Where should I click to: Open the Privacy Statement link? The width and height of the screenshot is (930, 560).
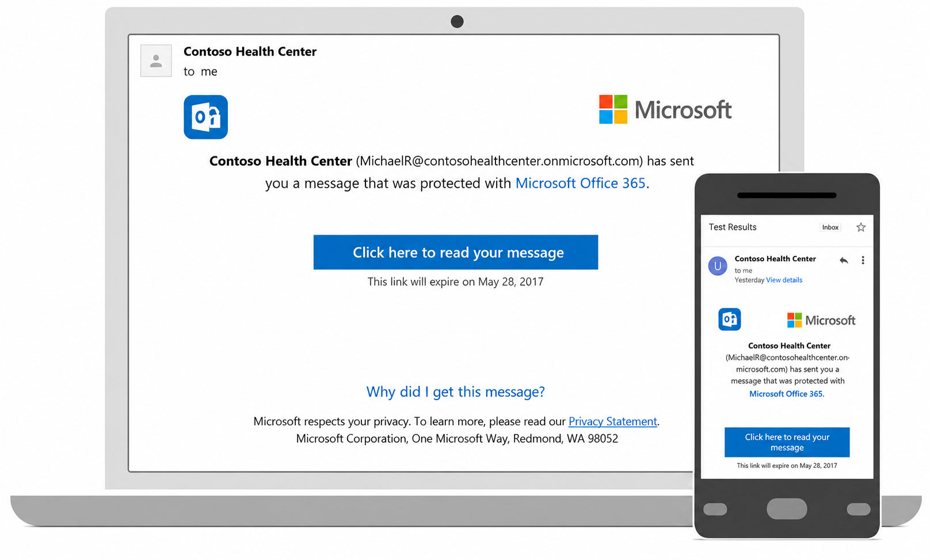point(612,421)
